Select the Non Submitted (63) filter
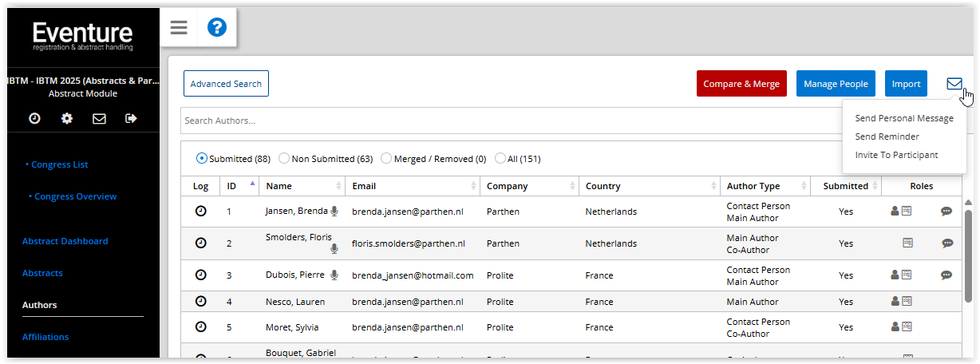The image size is (980, 364). point(284,158)
